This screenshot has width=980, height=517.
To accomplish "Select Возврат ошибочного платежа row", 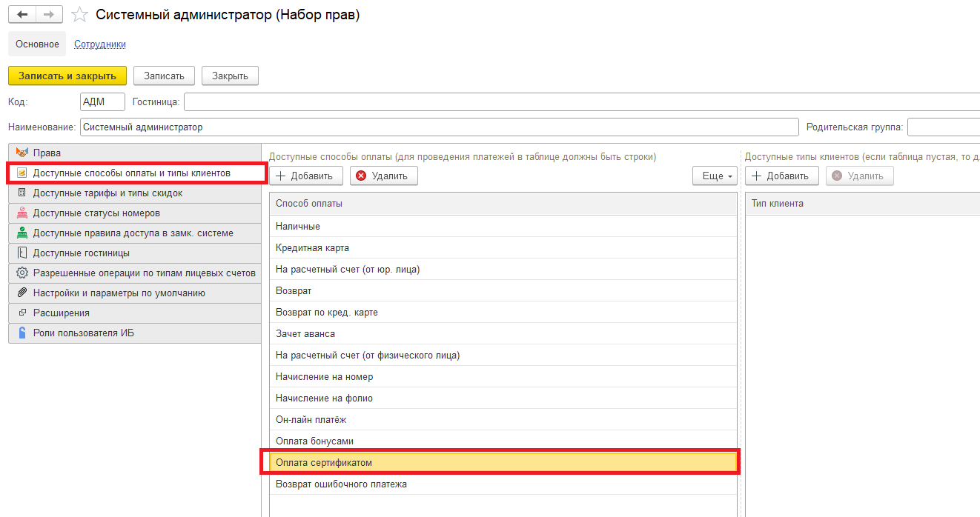I will pyautogui.click(x=503, y=484).
